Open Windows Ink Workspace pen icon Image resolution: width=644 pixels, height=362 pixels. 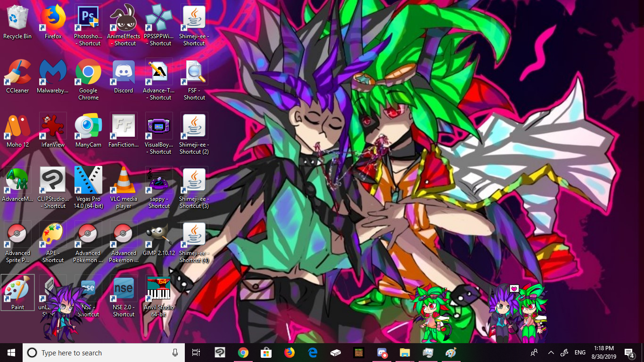(x=564, y=353)
